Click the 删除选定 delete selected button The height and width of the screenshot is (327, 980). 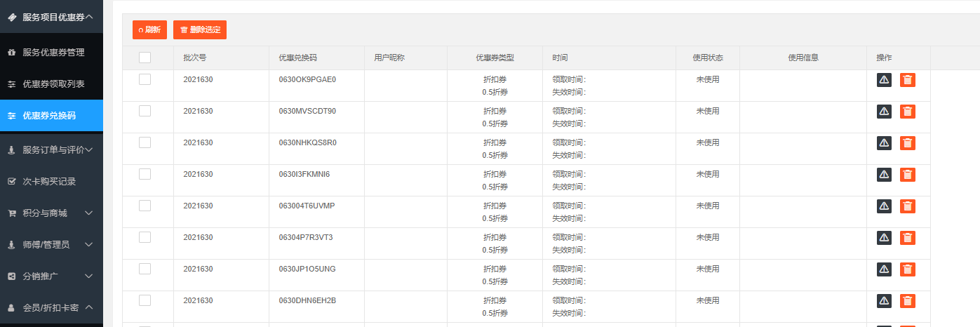point(200,30)
